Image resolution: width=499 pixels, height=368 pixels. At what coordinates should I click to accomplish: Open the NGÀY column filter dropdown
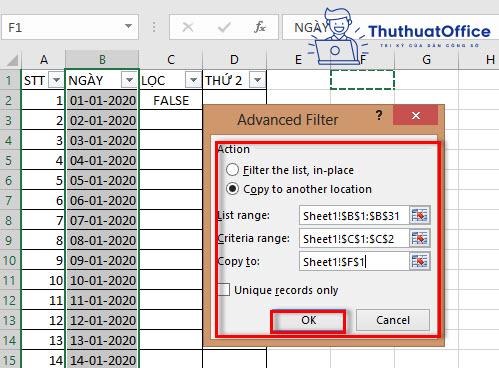[129, 80]
